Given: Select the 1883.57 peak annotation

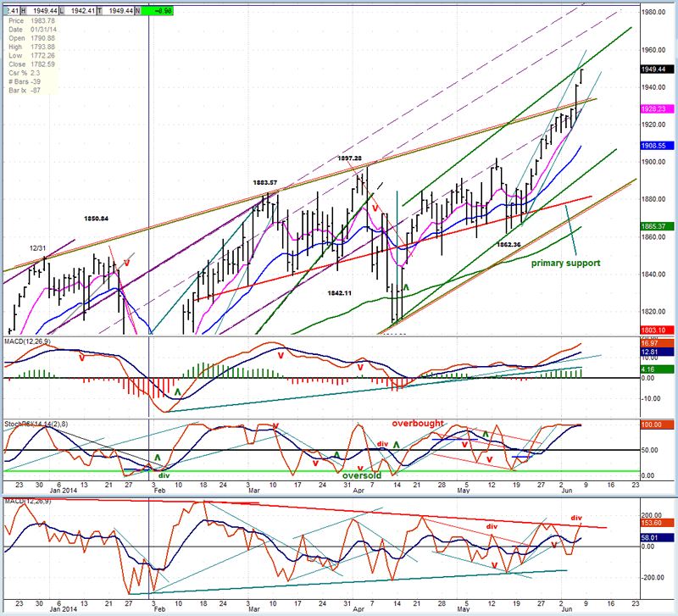Looking at the screenshot, I should tap(265, 182).
